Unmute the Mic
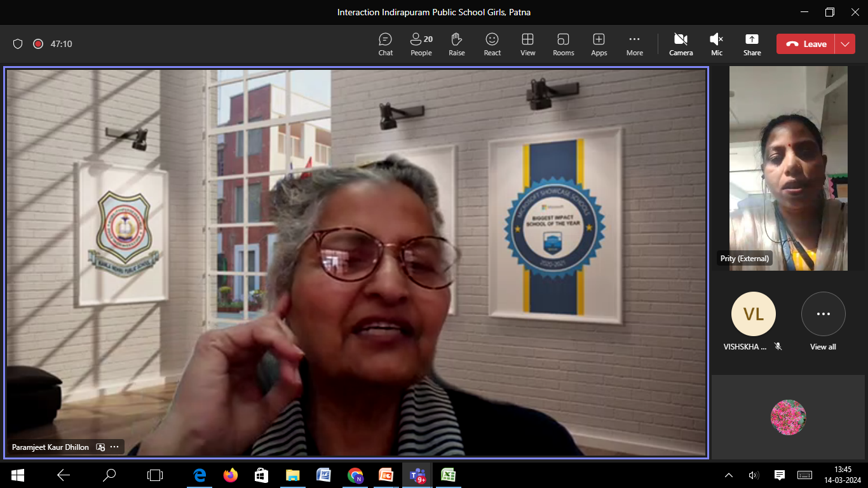The height and width of the screenshot is (488, 868). [x=717, y=44]
